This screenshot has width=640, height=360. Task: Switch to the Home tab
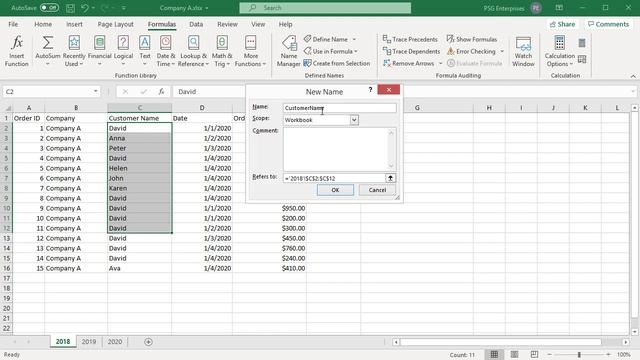tap(43, 24)
